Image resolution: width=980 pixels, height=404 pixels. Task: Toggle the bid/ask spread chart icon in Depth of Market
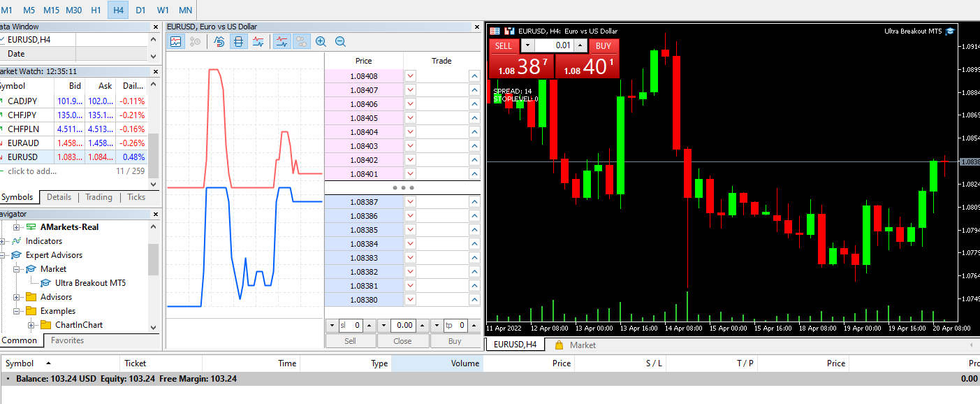click(258, 41)
